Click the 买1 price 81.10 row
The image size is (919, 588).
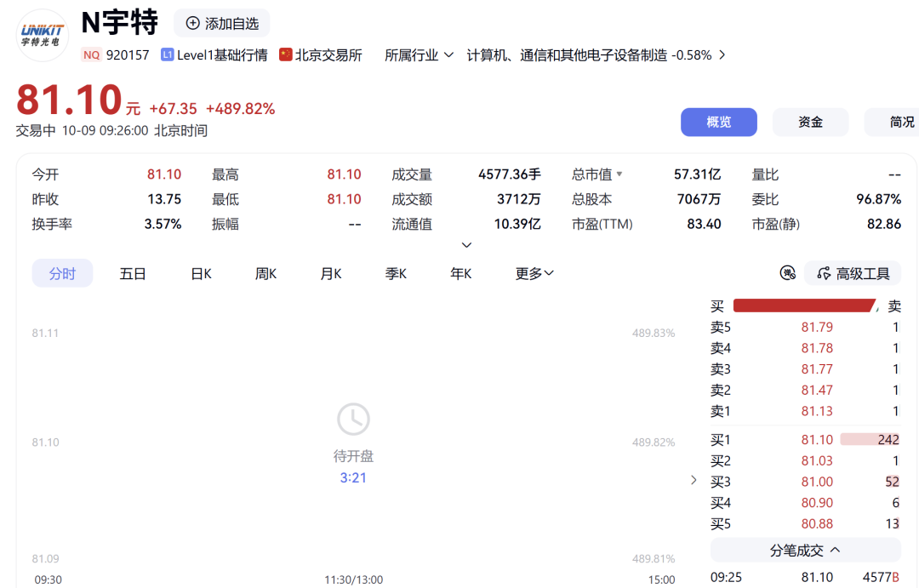point(805,440)
